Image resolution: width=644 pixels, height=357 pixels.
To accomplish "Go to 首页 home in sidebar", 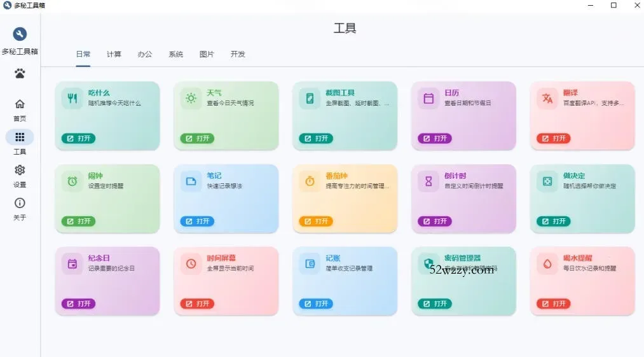I will 20,110.
